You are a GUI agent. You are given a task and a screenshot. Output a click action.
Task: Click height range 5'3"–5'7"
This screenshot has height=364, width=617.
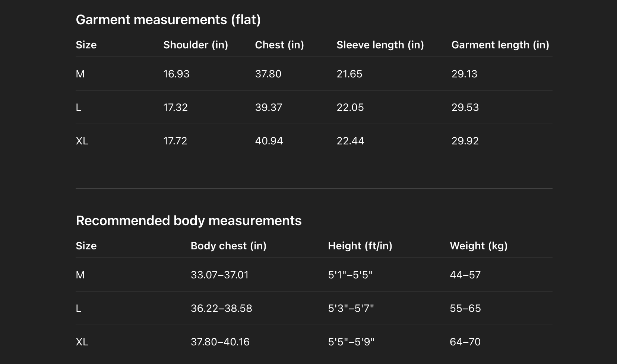click(x=351, y=309)
